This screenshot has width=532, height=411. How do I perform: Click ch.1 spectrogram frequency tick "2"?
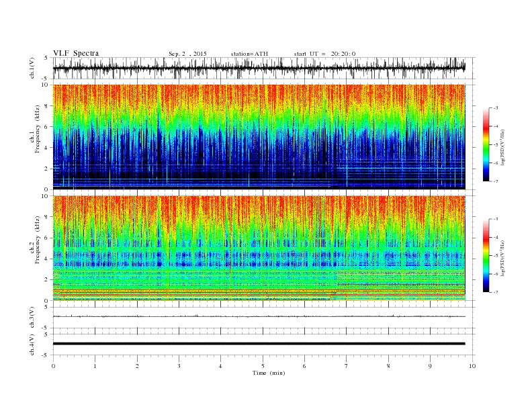tap(46, 169)
